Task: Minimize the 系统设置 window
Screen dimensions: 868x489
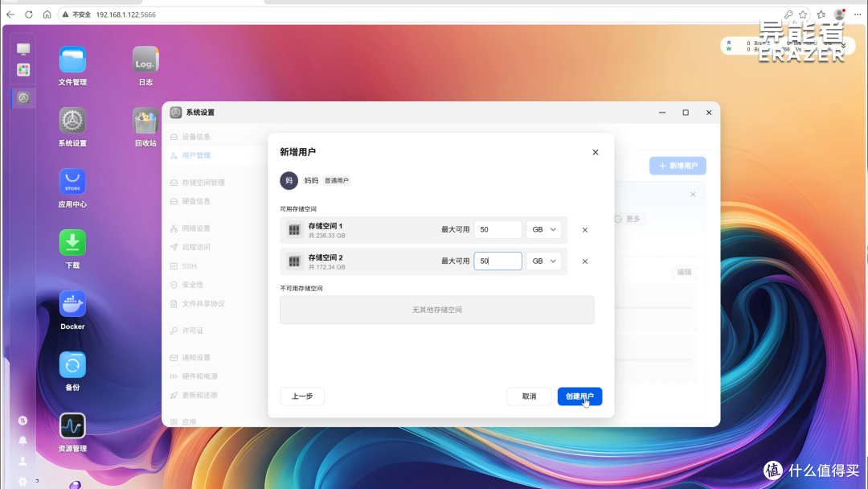Action: click(x=662, y=113)
